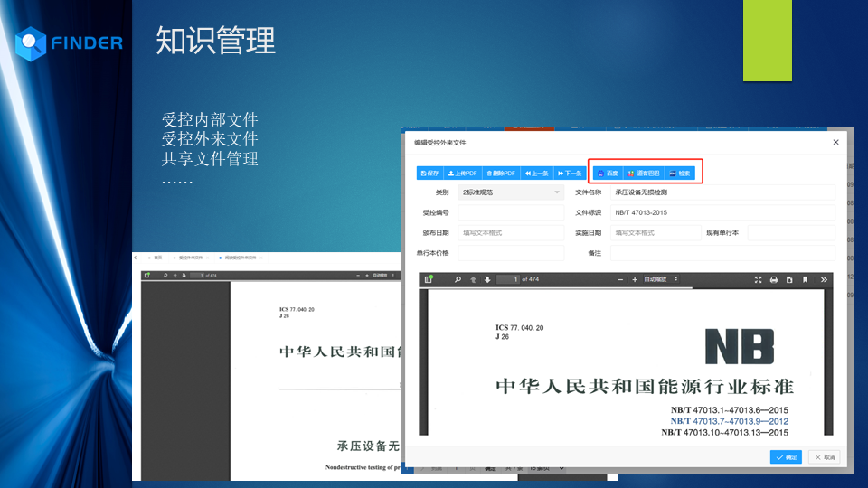The height and width of the screenshot is (488, 868).
Task: Go to previous page in dialog PDF viewer
Action: click(x=473, y=280)
